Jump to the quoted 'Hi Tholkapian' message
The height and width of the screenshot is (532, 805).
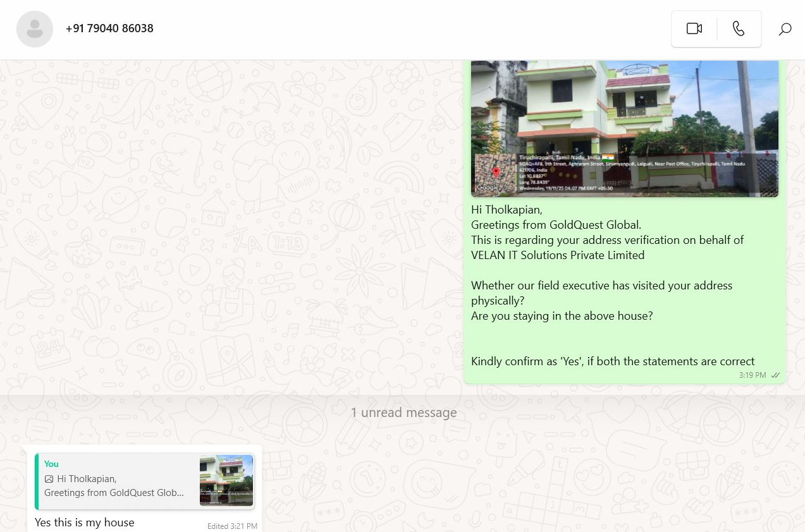pyautogui.click(x=145, y=481)
